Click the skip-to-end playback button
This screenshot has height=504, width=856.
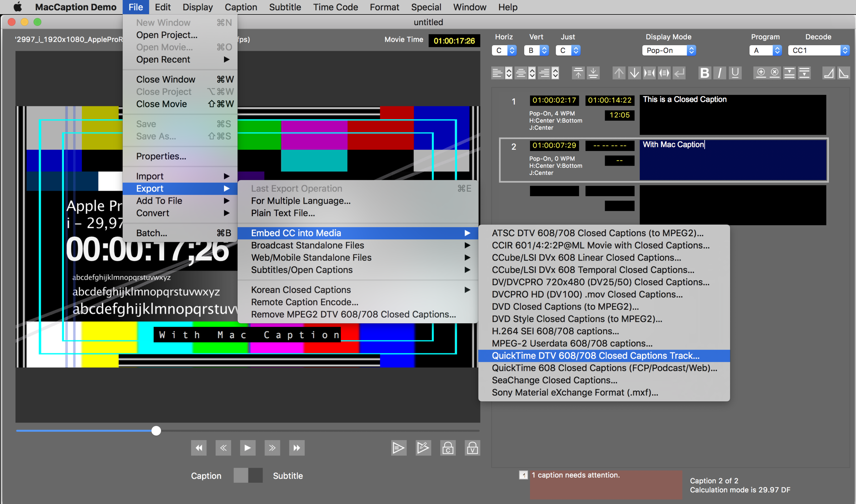[x=297, y=448]
